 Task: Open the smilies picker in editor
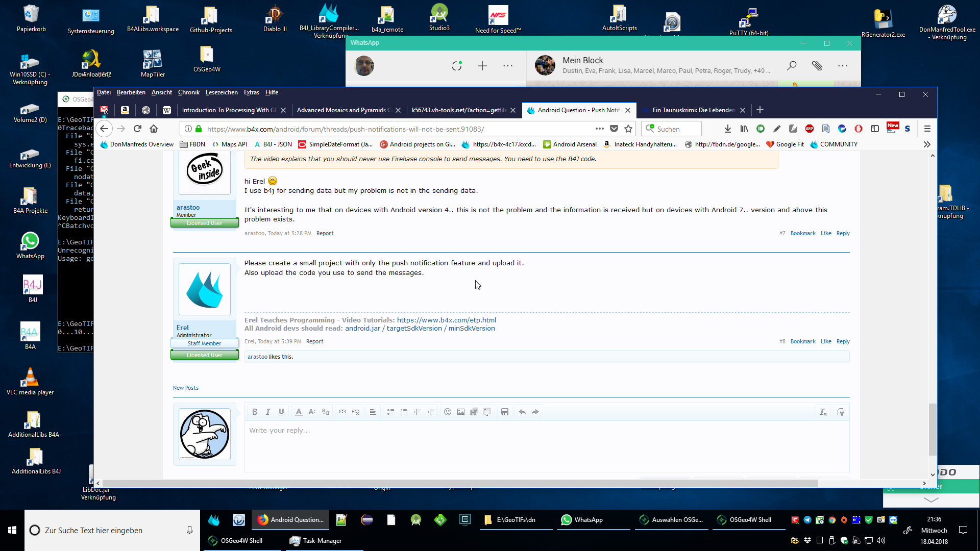pos(448,412)
